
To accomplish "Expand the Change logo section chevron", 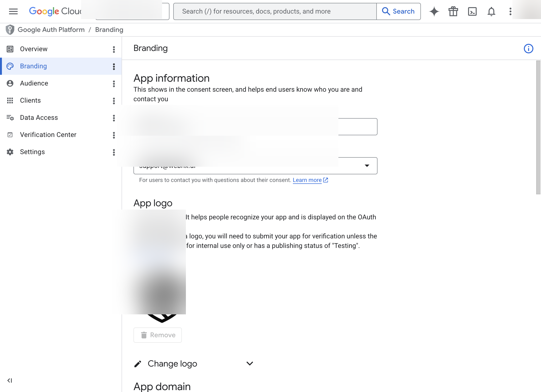I will (250, 363).
